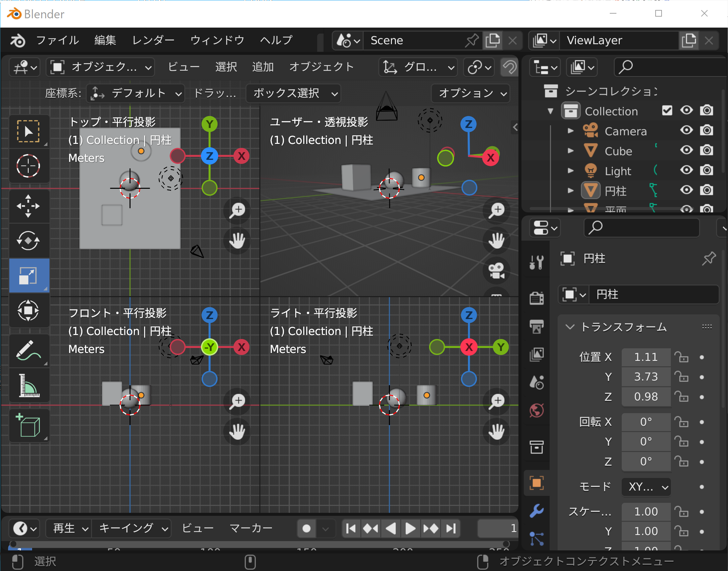Expand the Camera tree item
The image size is (728, 571).
[x=571, y=131]
